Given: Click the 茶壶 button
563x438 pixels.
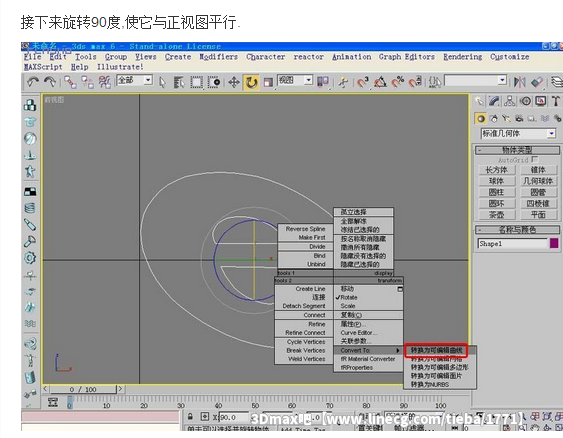Looking at the screenshot, I should (497, 215).
